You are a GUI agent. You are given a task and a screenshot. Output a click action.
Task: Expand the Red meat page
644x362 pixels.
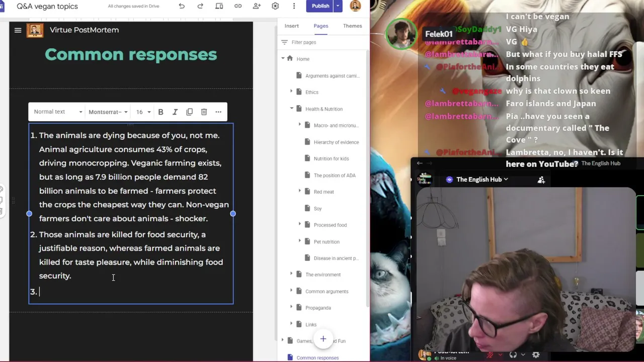(300, 192)
